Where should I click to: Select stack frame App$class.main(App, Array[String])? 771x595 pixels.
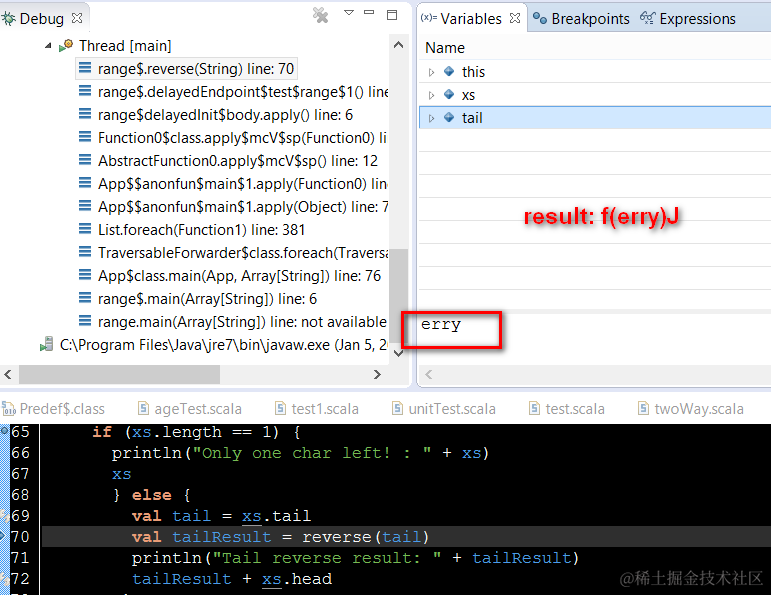pyautogui.click(x=239, y=276)
